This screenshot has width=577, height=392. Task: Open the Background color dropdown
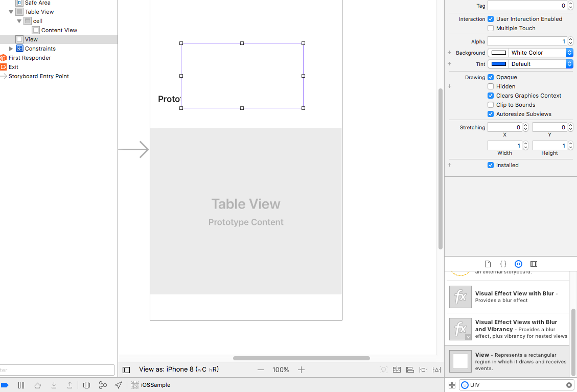[569, 53]
